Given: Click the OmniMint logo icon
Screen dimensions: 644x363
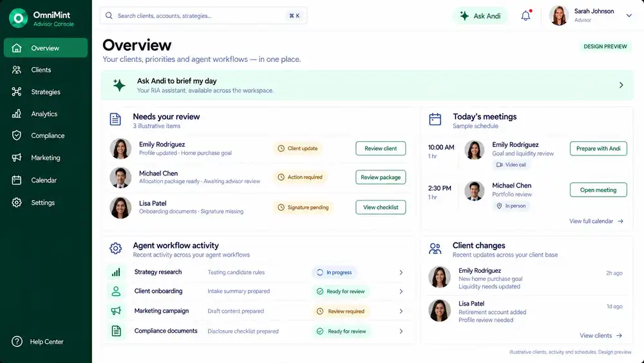Looking at the screenshot, I should coord(18,18).
